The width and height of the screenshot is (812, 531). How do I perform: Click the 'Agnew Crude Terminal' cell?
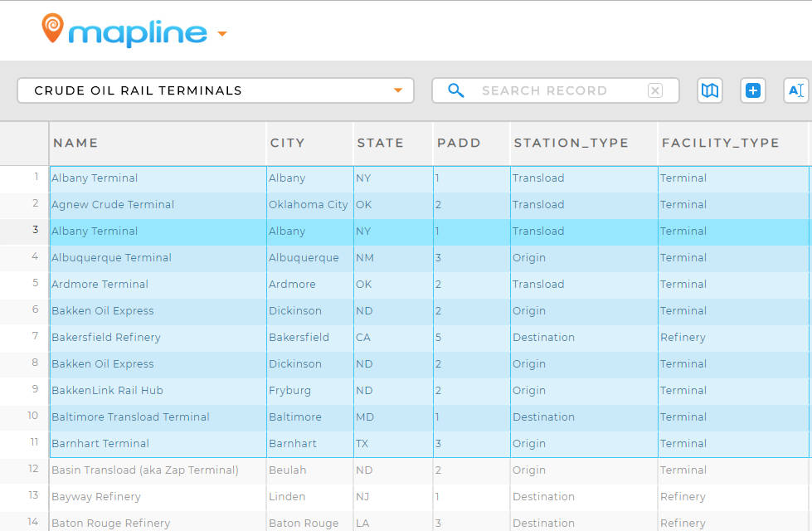tap(158, 205)
